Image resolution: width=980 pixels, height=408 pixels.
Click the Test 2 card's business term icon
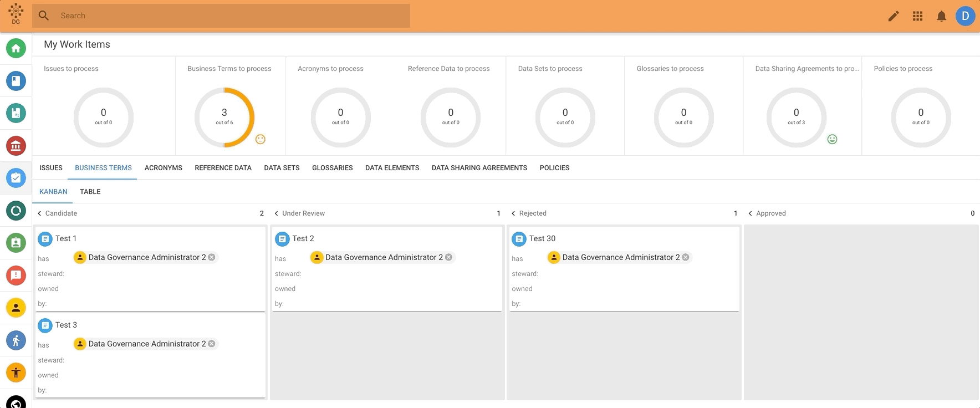[x=283, y=239]
